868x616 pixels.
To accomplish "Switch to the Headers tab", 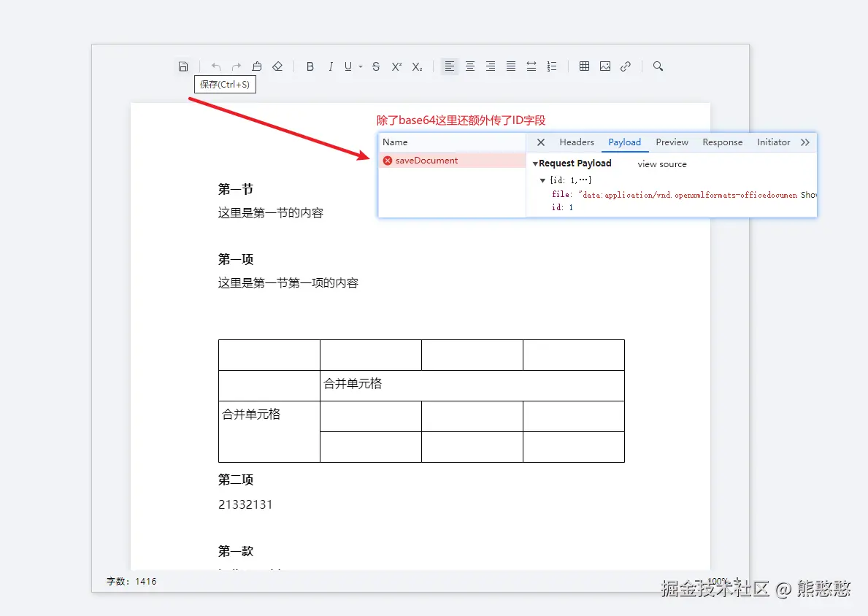I will point(576,142).
